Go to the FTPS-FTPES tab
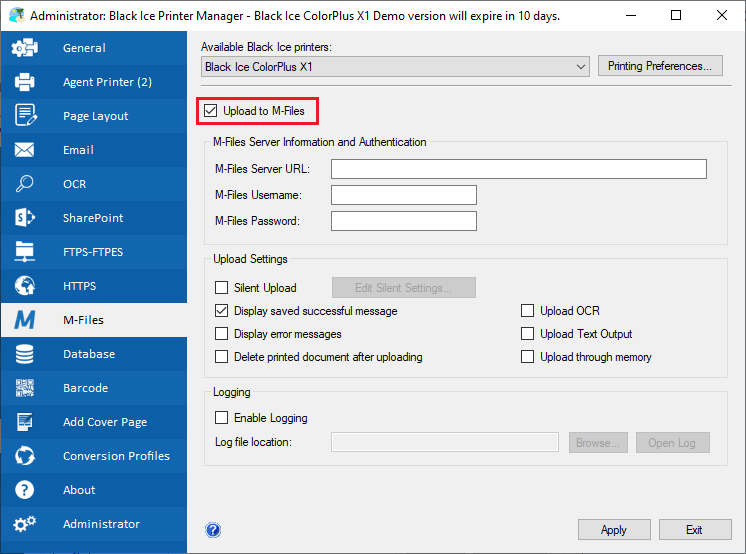The height and width of the screenshot is (554, 746). (x=93, y=252)
